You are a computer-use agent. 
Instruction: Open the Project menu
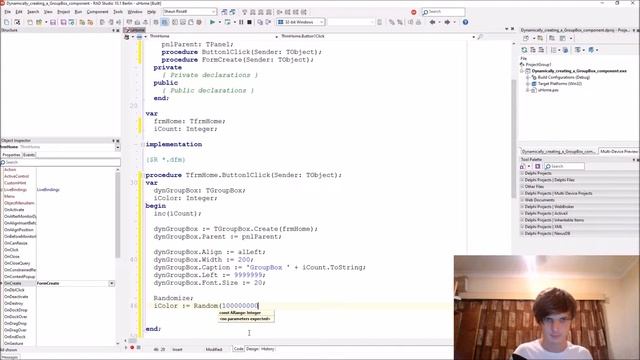63,12
